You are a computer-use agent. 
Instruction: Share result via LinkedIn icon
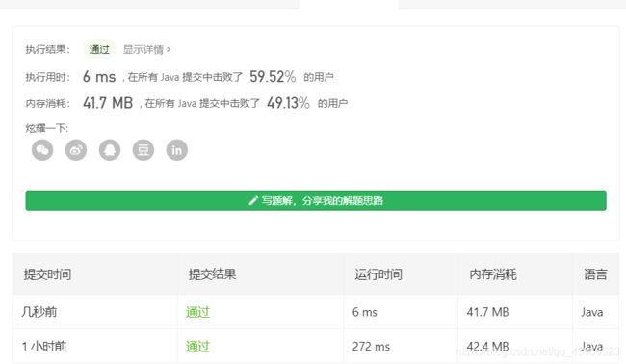[x=177, y=150]
